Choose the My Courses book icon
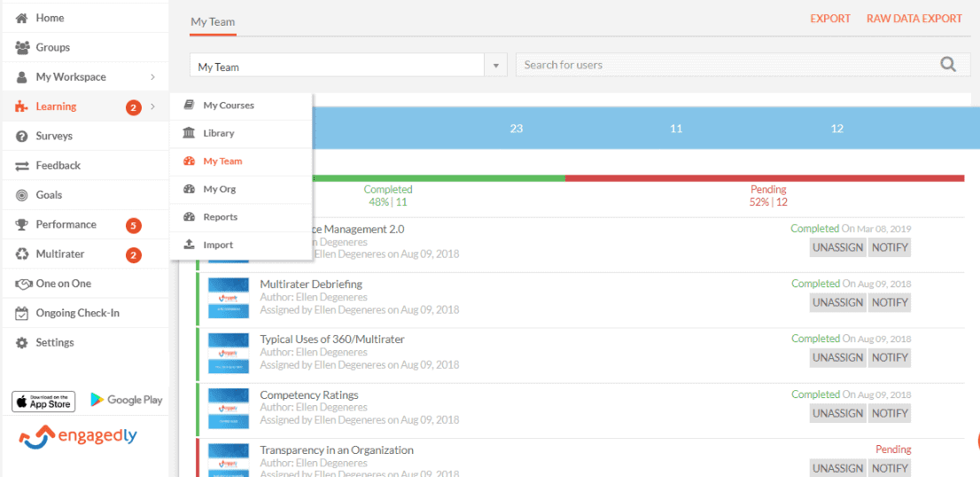The image size is (980, 477). [189, 105]
